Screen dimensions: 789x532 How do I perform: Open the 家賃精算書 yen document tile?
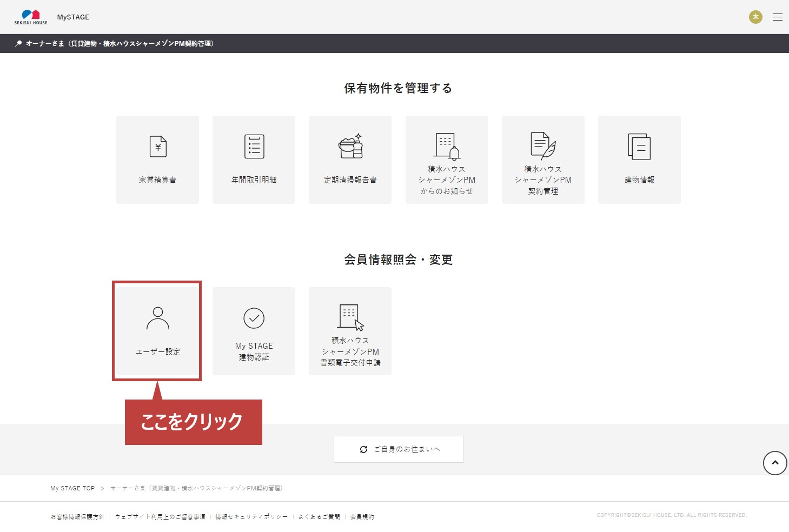point(157,159)
